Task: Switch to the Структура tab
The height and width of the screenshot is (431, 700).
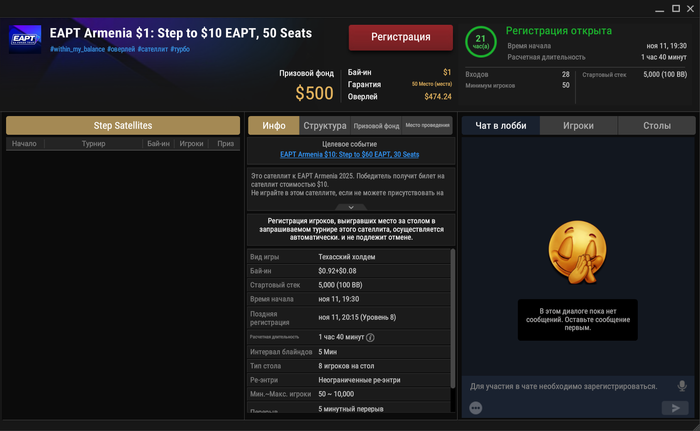Action: point(324,126)
